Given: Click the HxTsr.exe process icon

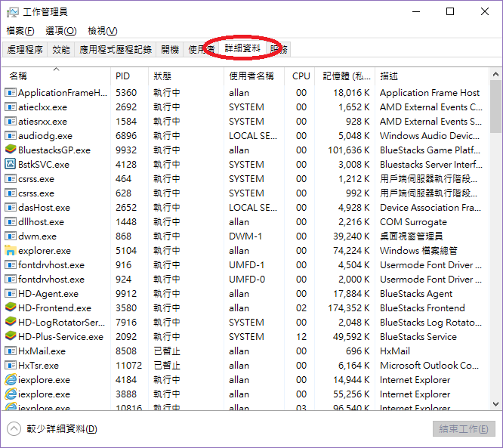Looking at the screenshot, I should point(11,365).
